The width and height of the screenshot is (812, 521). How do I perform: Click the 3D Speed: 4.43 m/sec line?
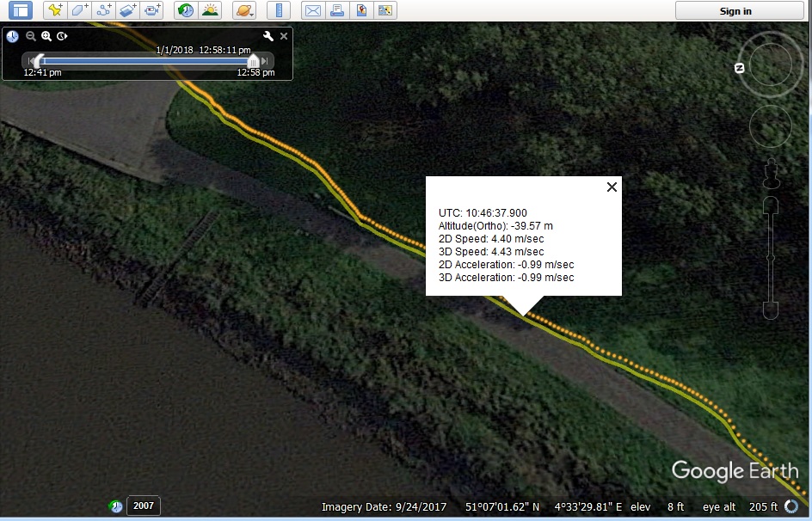click(491, 251)
